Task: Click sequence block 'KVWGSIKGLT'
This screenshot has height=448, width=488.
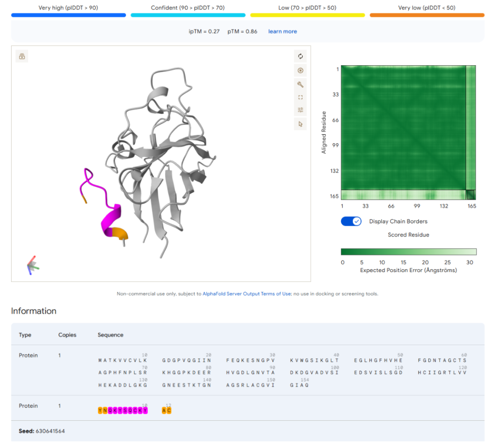Action: [x=315, y=360]
